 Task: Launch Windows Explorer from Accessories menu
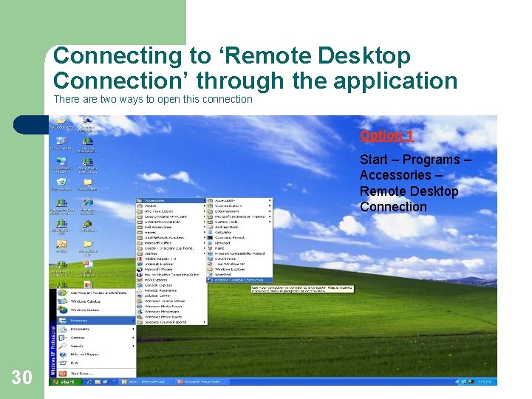pos(239,270)
